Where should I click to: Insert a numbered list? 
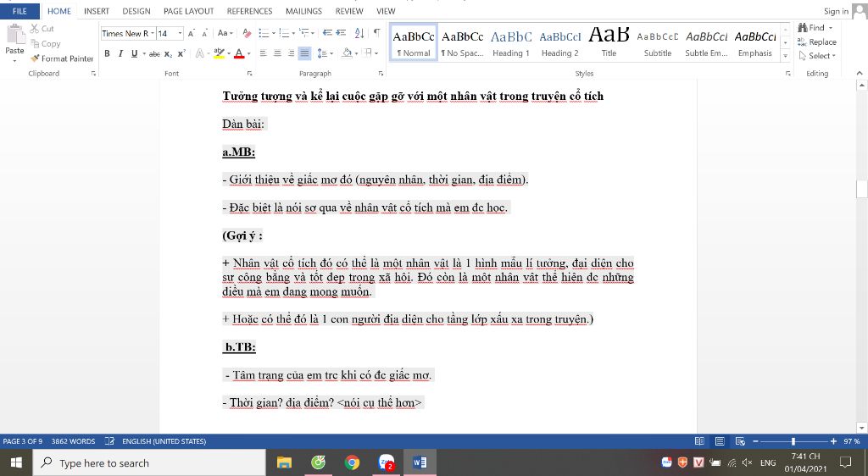click(286, 34)
